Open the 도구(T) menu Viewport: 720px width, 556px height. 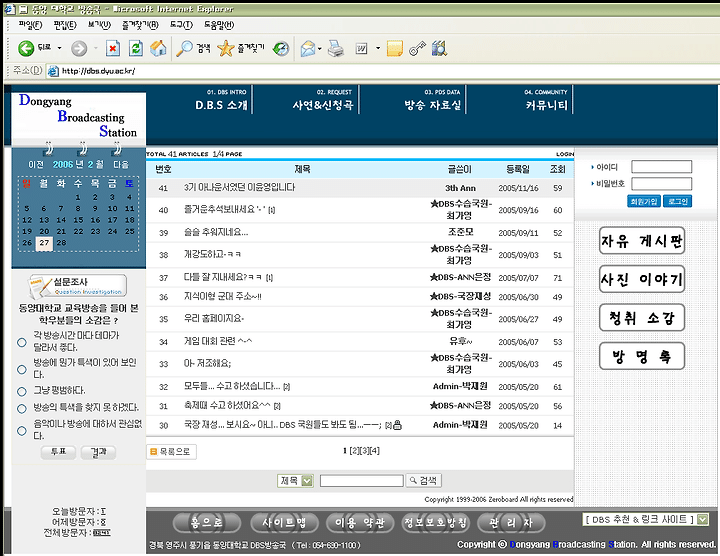[181, 25]
